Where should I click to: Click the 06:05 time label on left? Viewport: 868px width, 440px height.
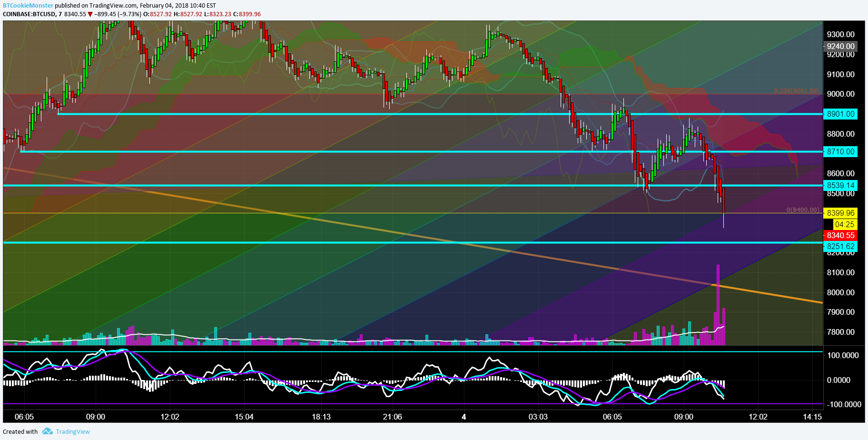pos(24,417)
